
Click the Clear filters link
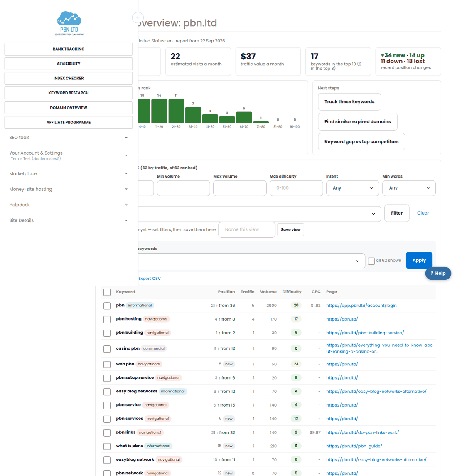[x=423, y=213]
